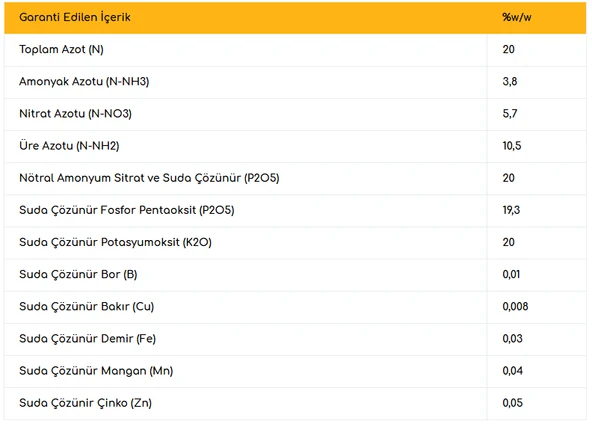Select 'Suda Çözünür Bor (B)' label
Viewport: 592px width, 433px height.
click(78, 274)
